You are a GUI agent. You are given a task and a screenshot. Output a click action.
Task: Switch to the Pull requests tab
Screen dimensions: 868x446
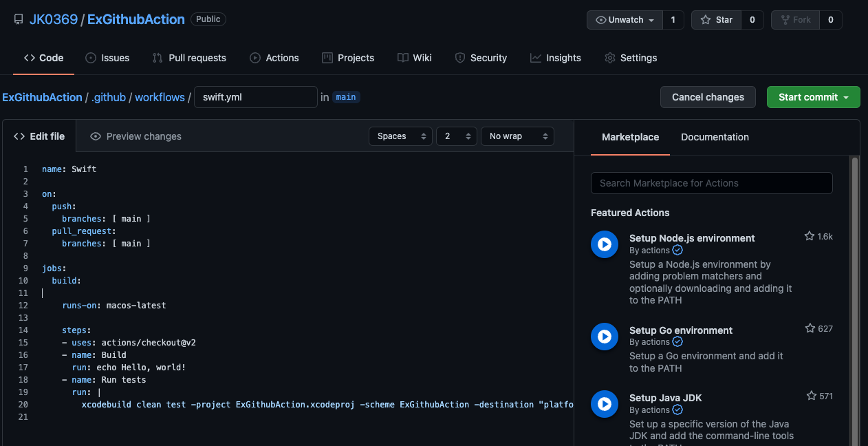click(189, 58)
